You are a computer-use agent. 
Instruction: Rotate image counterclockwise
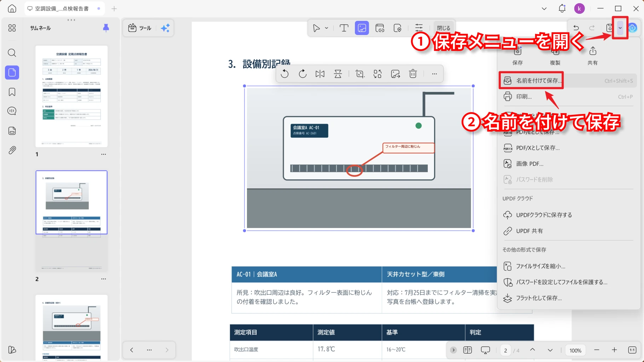click(284, 74)
